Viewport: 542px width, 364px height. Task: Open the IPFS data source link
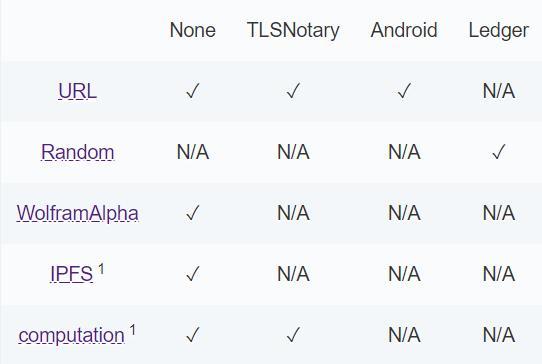(72, 274)
